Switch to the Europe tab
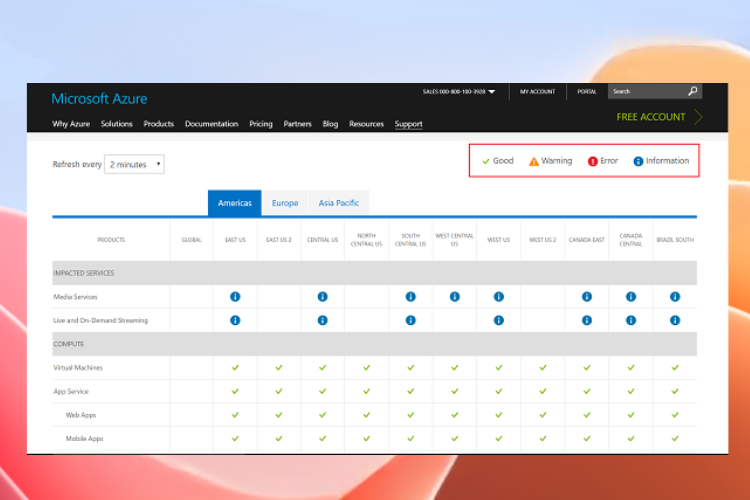750x500 pixels. 285,203
